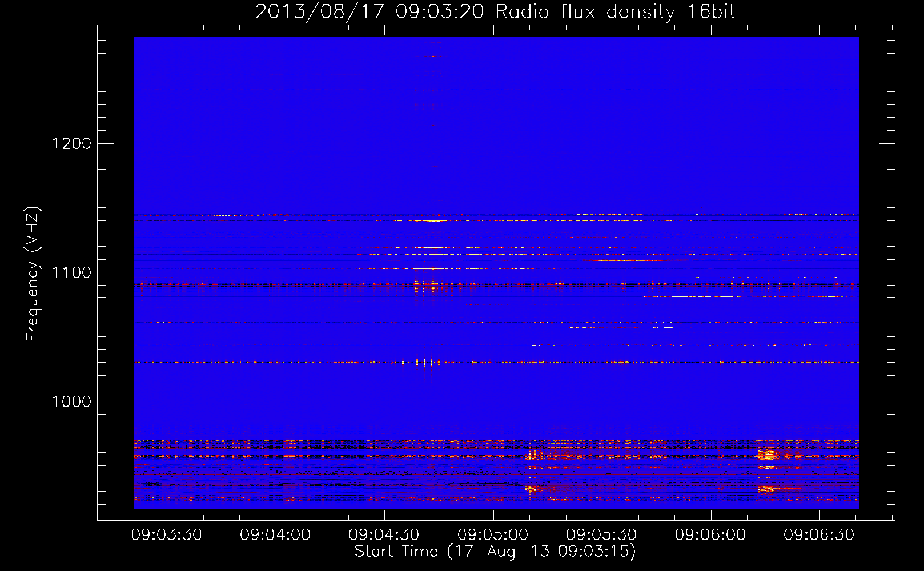Click the 09:05:00 time tick label

pos(493,535)
